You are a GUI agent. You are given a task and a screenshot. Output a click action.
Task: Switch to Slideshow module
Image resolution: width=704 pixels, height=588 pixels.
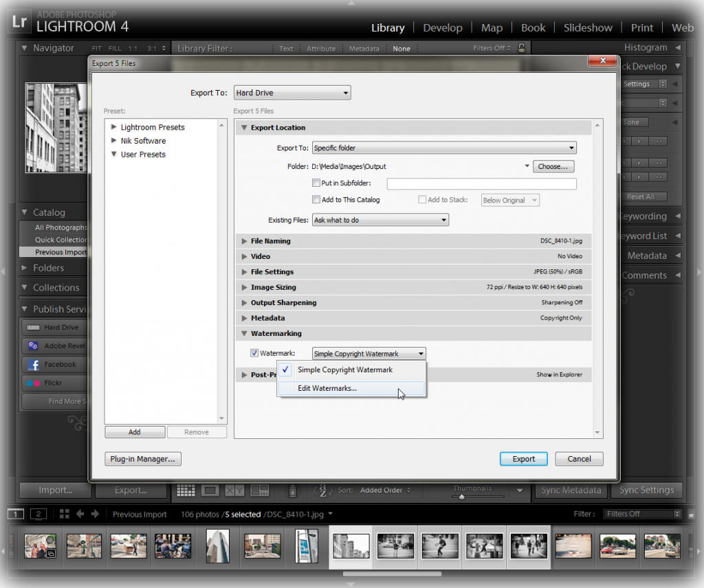click(x=588, y=27)
